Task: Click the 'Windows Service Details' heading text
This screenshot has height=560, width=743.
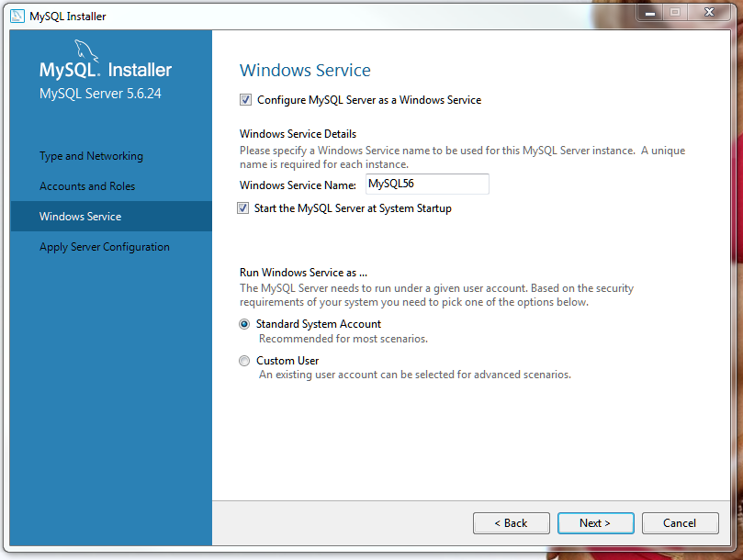Action: [298, 134]
